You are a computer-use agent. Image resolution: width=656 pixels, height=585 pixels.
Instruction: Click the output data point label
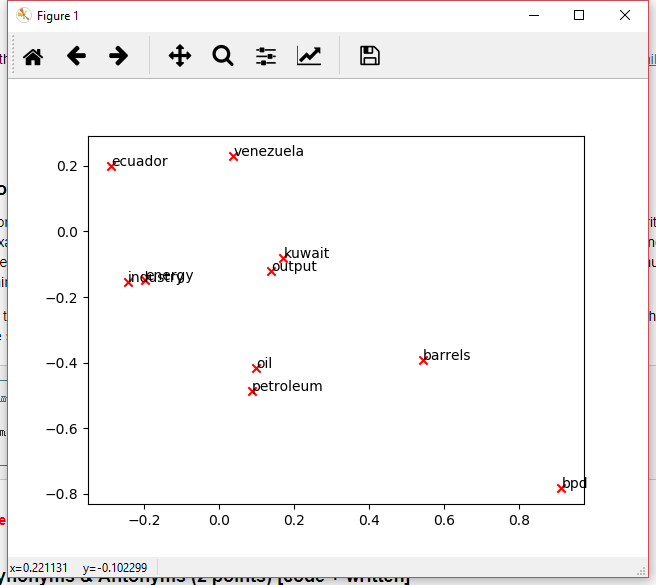pos(294,267)
